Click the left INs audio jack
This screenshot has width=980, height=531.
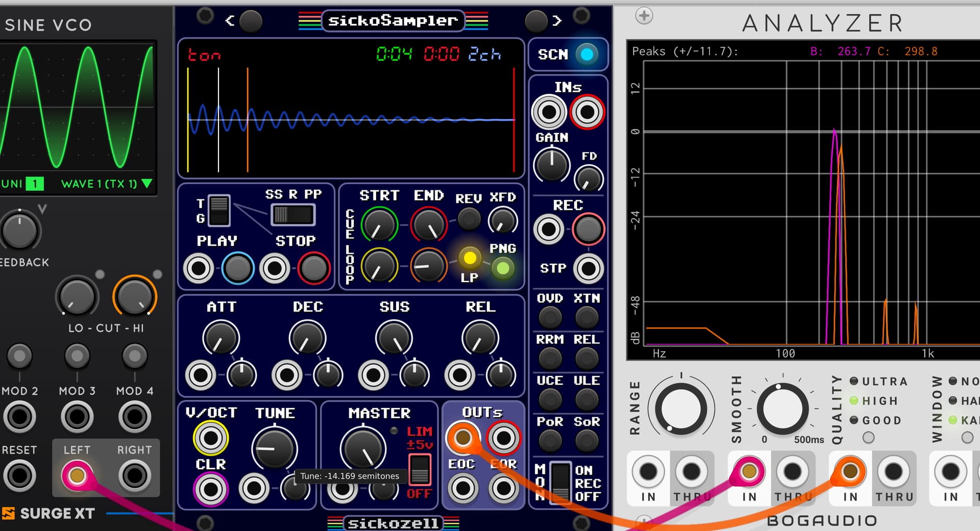[x=549, y=112]
